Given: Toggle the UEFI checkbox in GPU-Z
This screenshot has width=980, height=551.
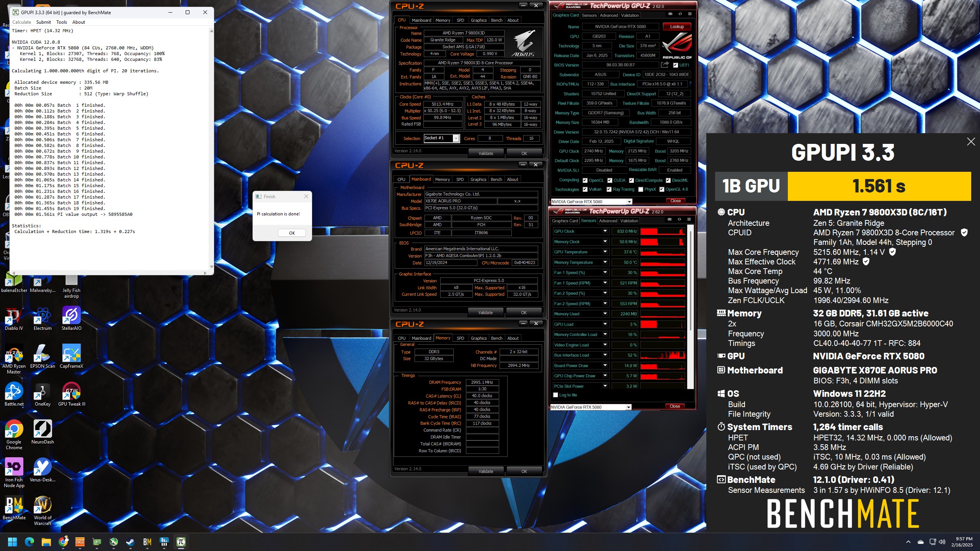Looking at the screenshot, I should pos(676,65).
